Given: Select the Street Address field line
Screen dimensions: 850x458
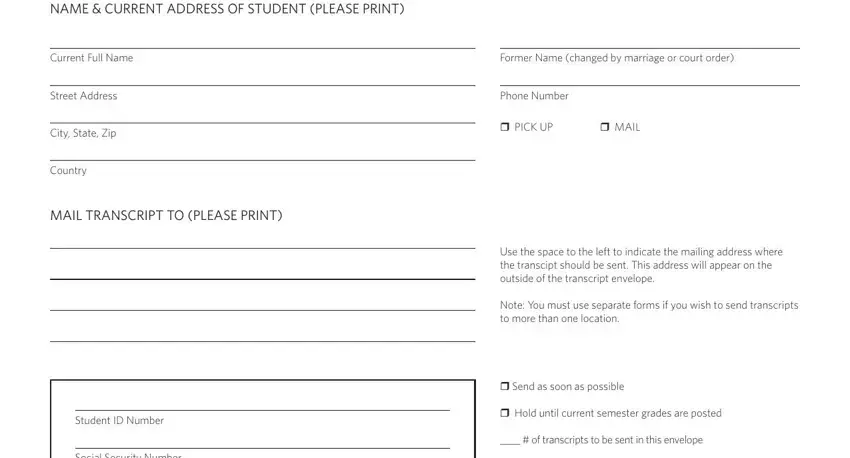Looking at the screenshot, I should point(262,78).
